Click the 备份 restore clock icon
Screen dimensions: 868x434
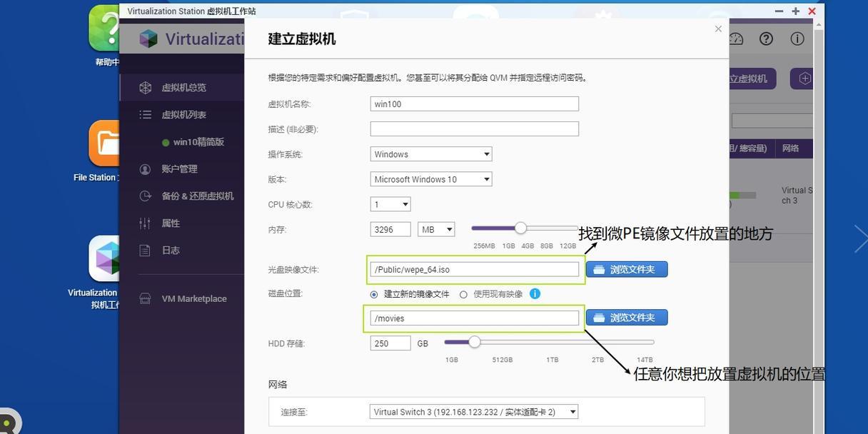pos(146,196)
